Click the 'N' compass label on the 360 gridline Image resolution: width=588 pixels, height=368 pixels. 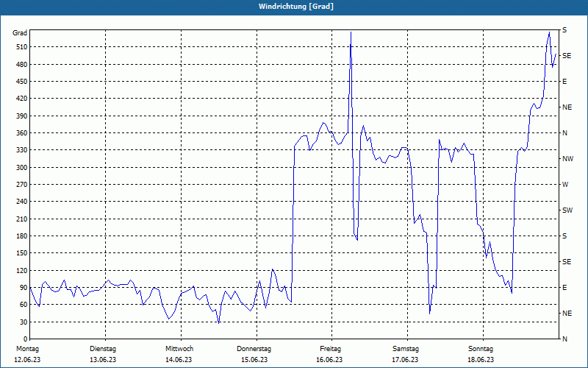click(564, 133)
